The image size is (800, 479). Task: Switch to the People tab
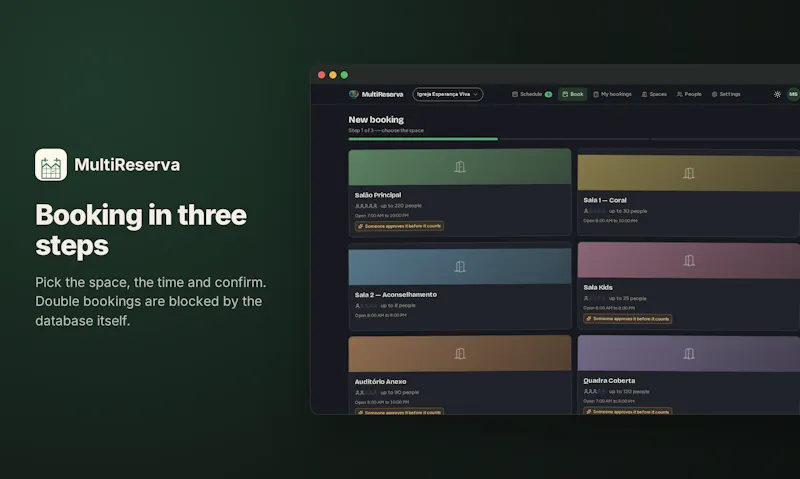(x=689, y=94)
